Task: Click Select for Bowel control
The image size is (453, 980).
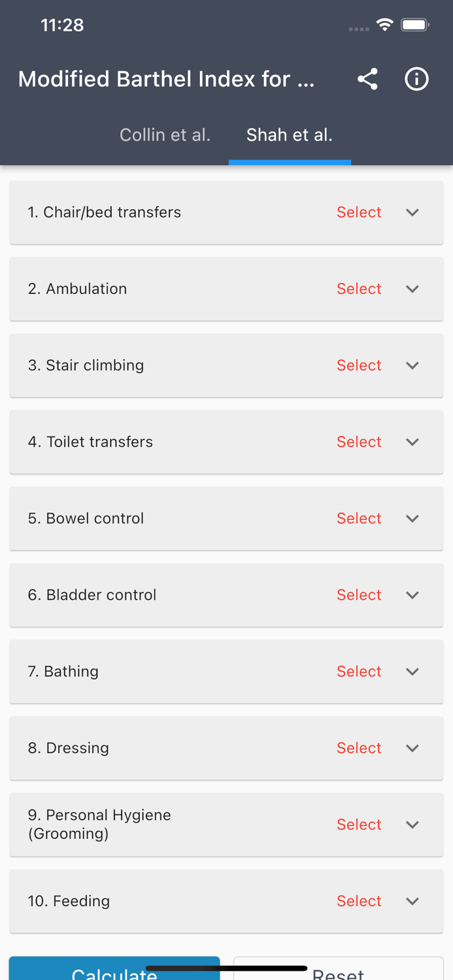Action: coord(359,518)
